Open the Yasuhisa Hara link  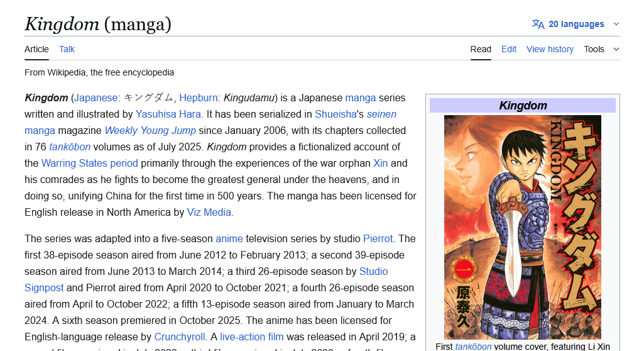[x=168, y=114]
